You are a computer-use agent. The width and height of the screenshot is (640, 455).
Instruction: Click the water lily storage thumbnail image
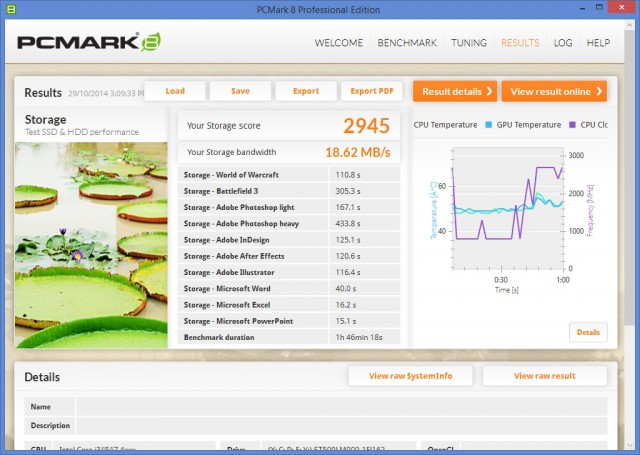[91, 245]
